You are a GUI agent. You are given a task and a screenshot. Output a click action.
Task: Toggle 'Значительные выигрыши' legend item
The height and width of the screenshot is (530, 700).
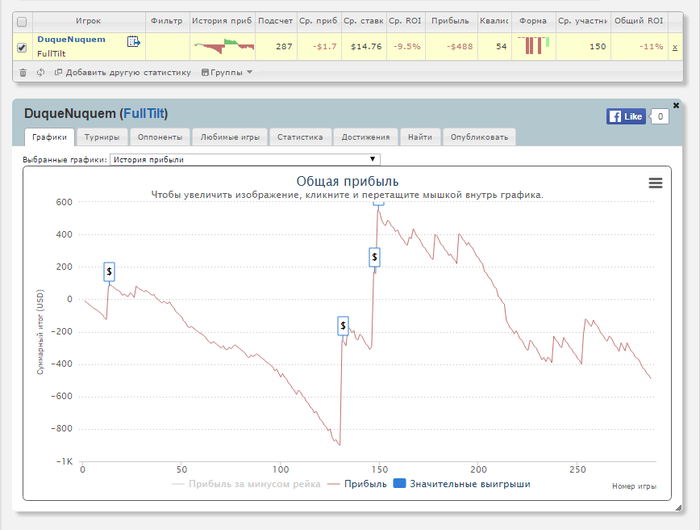pos(462,484)
